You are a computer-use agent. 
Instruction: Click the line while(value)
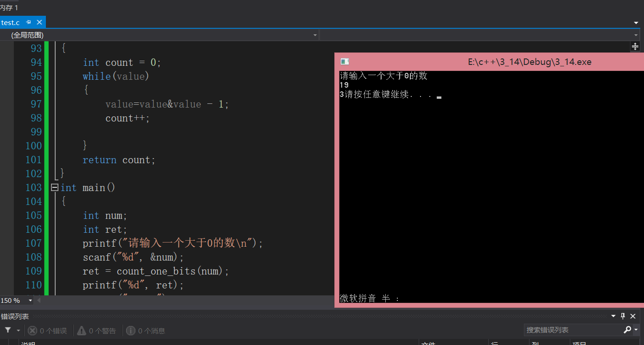[116, 76]
